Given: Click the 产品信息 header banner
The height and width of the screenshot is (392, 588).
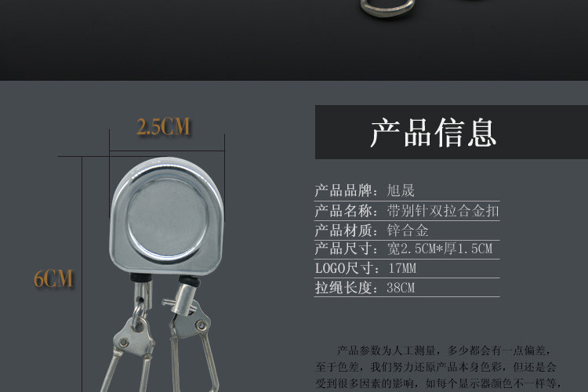Looking at the screenshot, I should [x=451, y=132].
